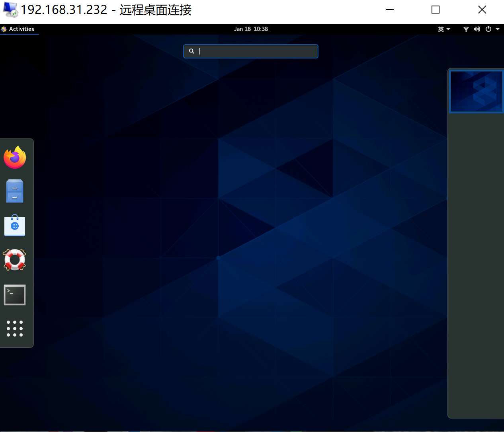Click the volume indicator icon

click(477, 29)
